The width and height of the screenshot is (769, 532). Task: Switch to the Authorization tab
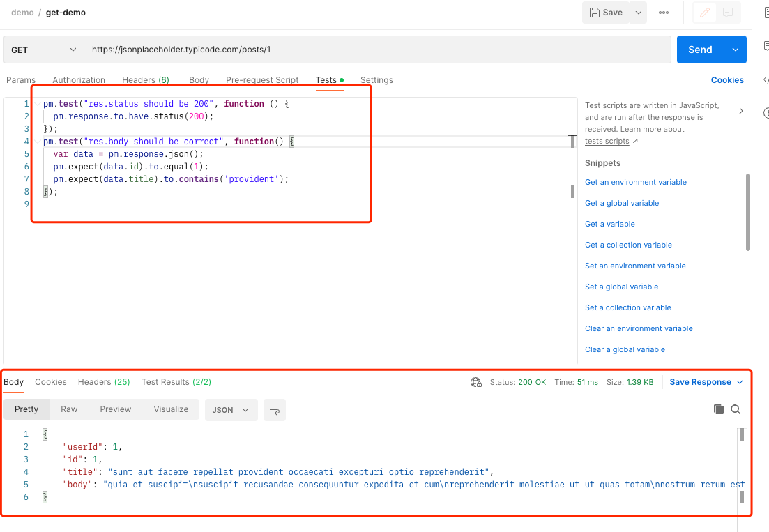coord(79,80)
